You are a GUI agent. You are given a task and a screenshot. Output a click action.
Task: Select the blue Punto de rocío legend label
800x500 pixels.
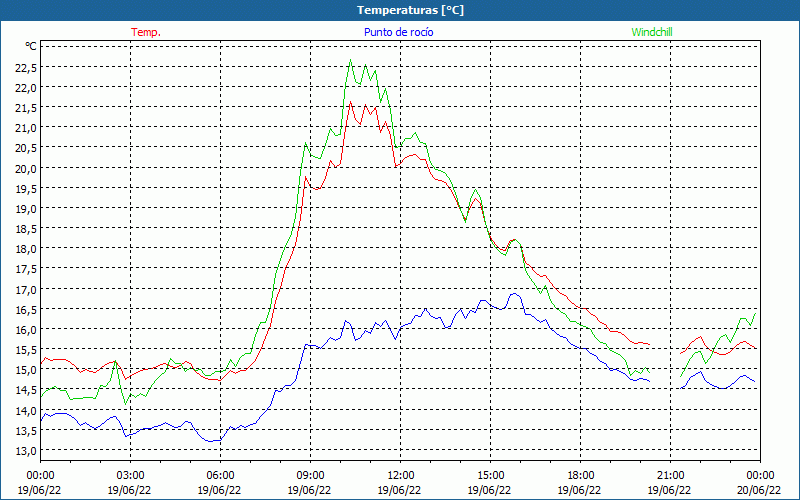click(398, 32)
